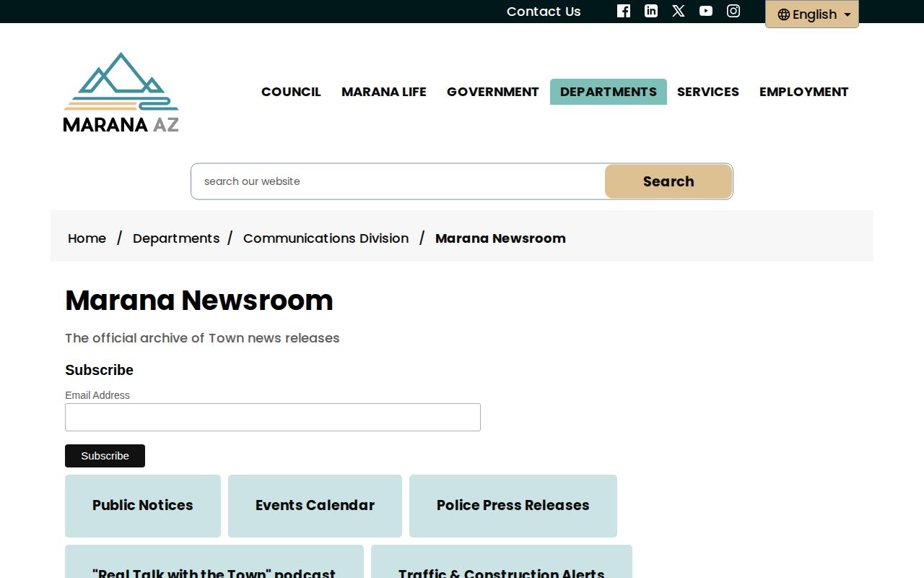Screen dimensions: 924x578
Task: Open the Departments menu
Action: [x=609, y=92]
